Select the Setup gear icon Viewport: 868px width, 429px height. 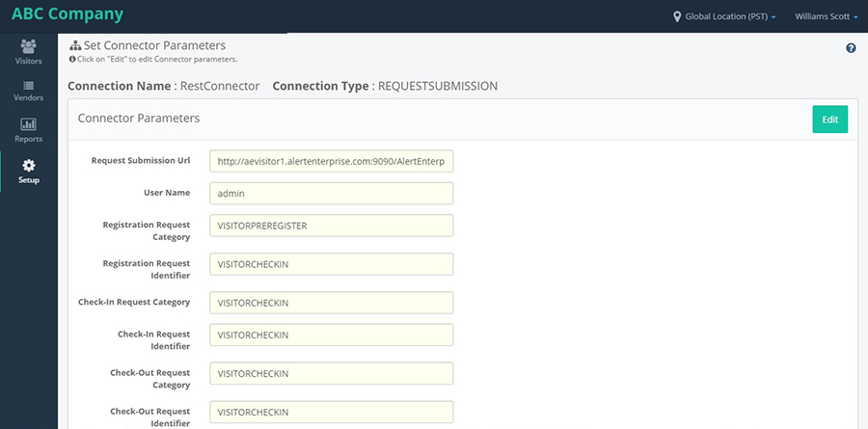click(28, 165)
